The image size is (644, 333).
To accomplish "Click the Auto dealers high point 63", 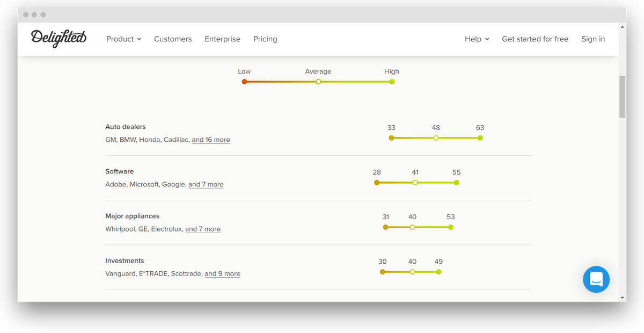I will pos(480,138).
